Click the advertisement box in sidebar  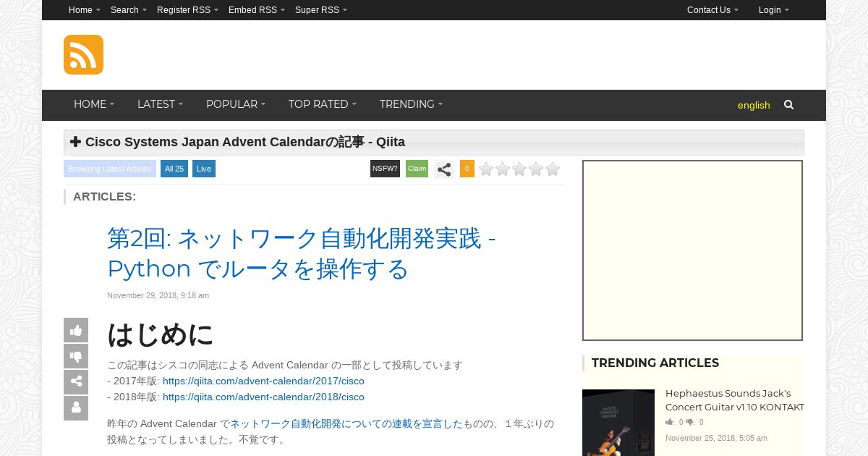(693, 250)
